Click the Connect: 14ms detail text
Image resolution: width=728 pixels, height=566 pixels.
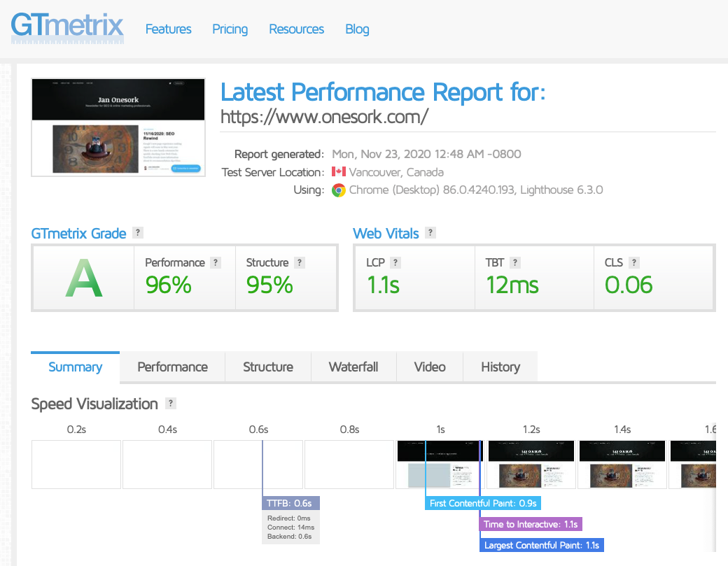click(x=290, y=528)
